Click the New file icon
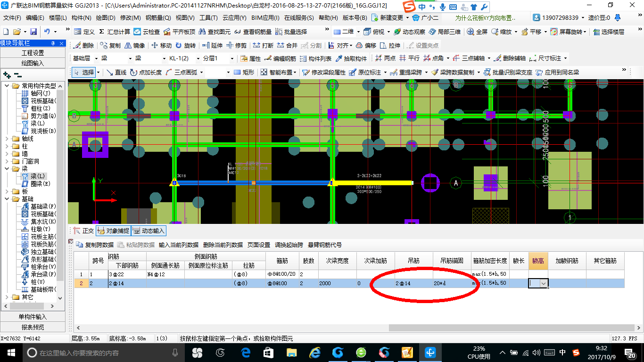Viewport: 644px width, 362px height. tap(6, 32)
